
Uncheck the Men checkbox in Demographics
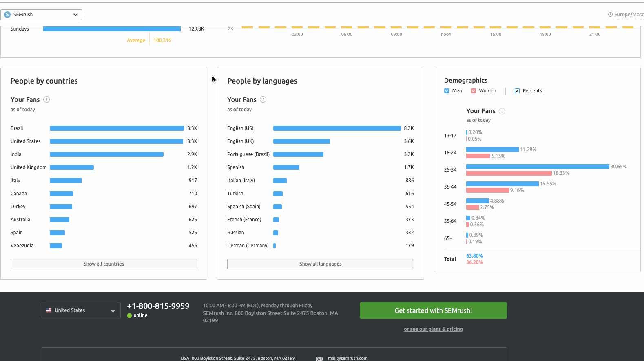[447, 91]
